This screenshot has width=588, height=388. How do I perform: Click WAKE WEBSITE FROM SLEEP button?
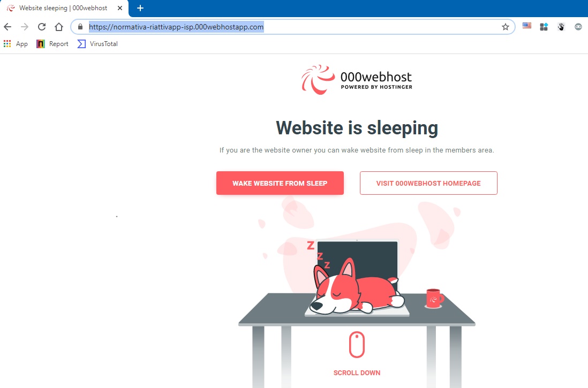pos(280,183)
